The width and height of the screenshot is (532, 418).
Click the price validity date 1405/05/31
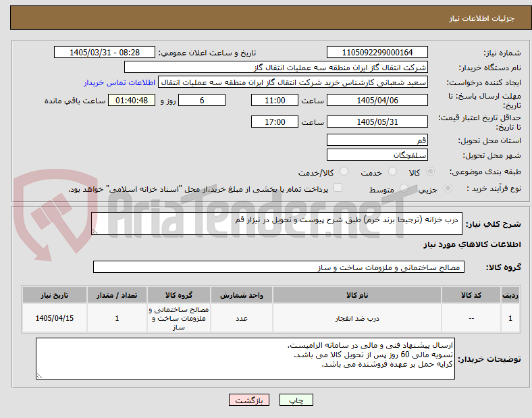click(377, 122)
